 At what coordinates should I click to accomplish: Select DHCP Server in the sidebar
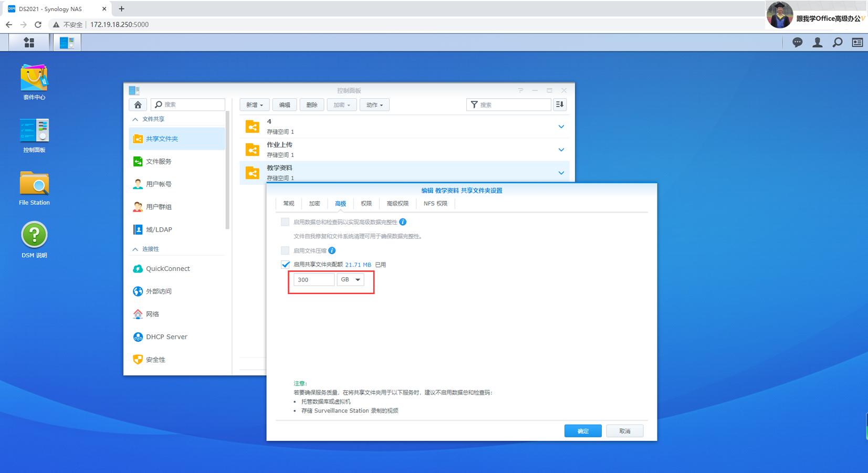coord(167,337)
